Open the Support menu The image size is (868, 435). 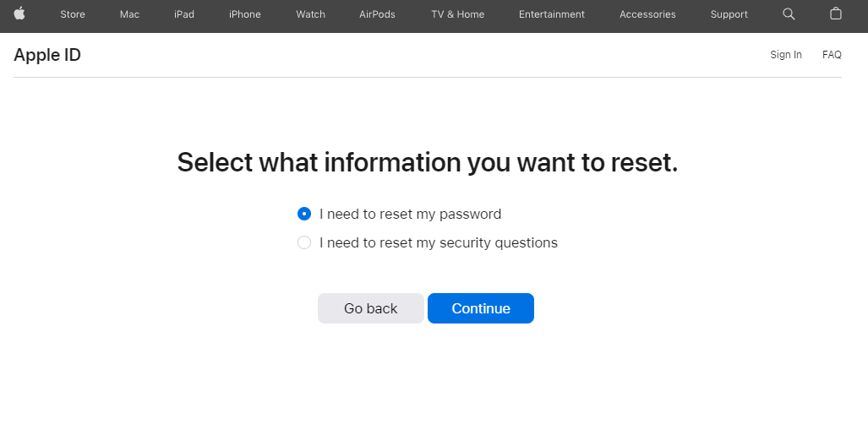click(x=729, y=14)
